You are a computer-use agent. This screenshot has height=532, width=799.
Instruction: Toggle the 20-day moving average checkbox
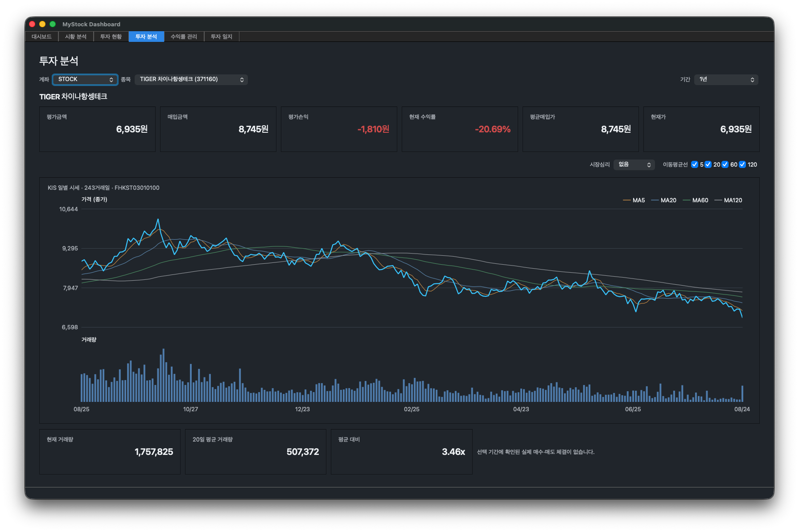click(708, 164)
